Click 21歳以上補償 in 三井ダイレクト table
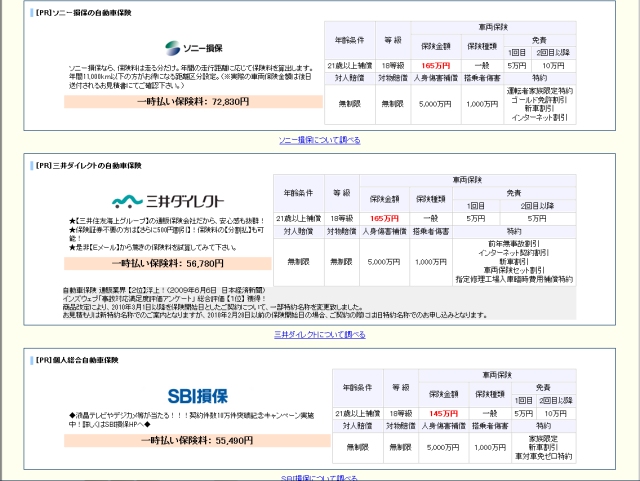Image resolution: width=640 pixels, height=481 pixels. tap(298, 218)
